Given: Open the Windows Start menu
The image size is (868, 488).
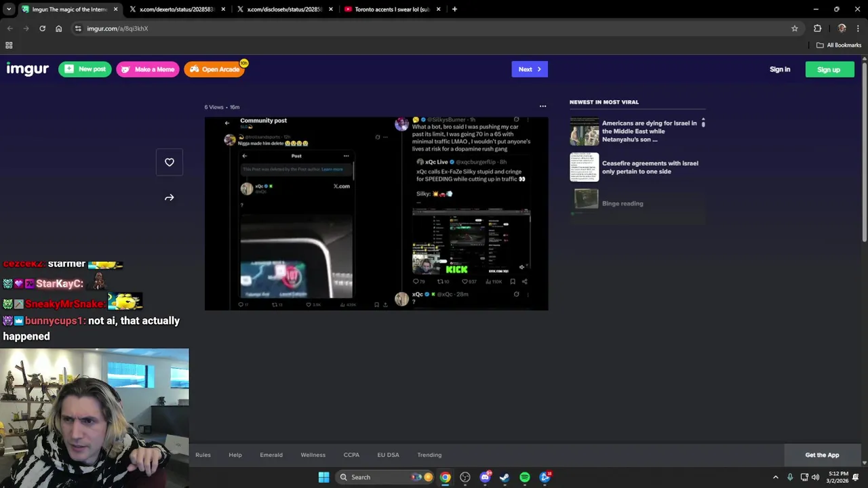Looking at the screenshot, I should coord(323,477).
